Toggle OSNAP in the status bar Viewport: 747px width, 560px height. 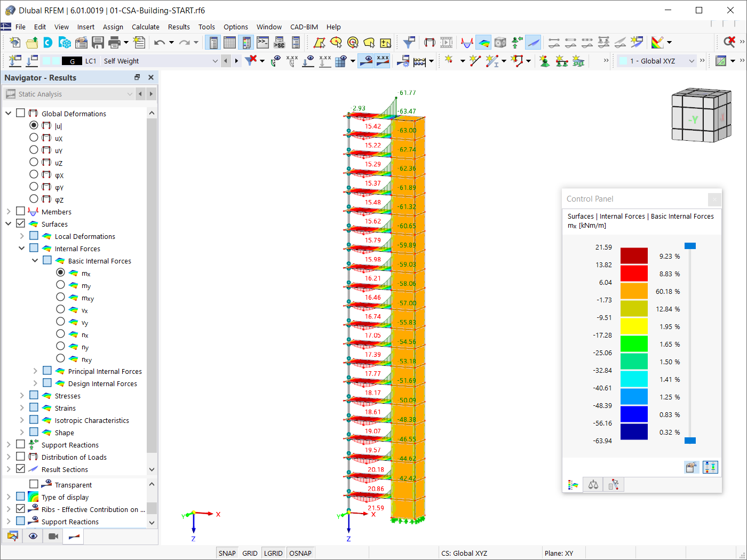click(300, 553)
